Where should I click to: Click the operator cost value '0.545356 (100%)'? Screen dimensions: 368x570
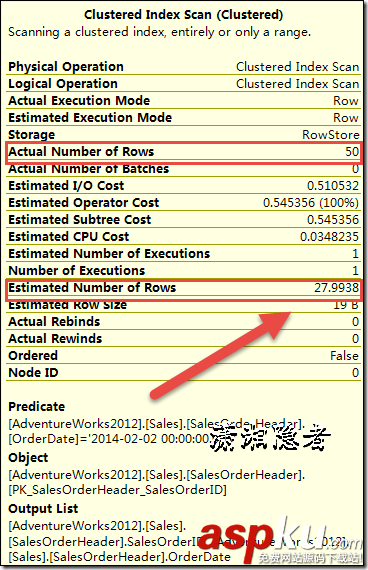point(311,203)
